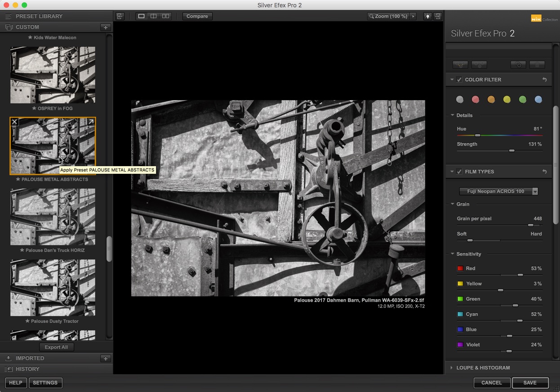Expand the Loupe & Histogram panel
Screen dimensions: 560x392
[452, 368]
